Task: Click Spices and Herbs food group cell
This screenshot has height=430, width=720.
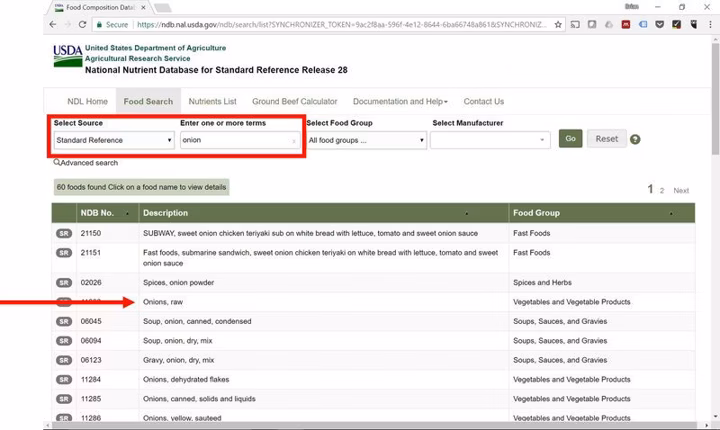Action: [542, 283]
